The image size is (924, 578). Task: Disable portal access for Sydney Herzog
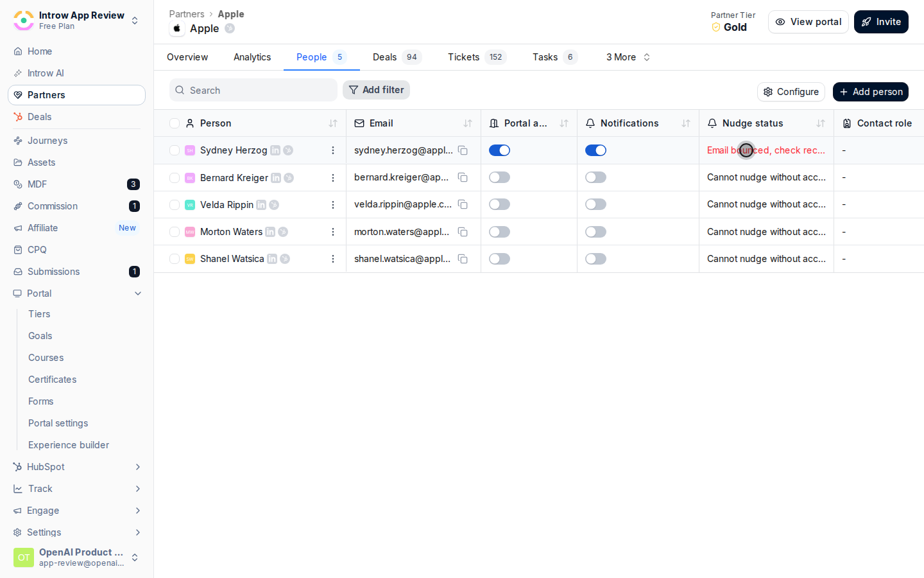tap(499, 150)
